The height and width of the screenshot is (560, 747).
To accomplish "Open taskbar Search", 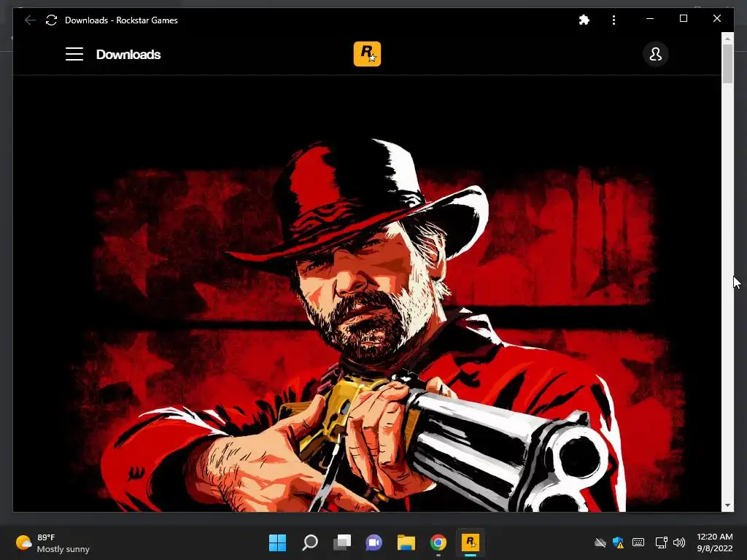I will point(309,542).
